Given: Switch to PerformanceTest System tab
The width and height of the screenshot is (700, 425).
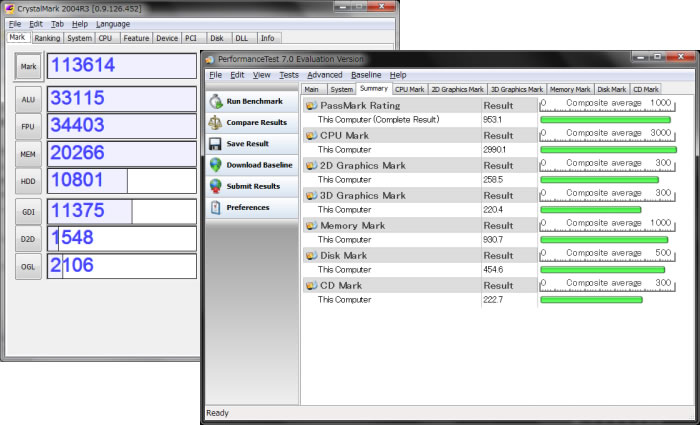Looking at the screenshot, I should pos(342,89).
